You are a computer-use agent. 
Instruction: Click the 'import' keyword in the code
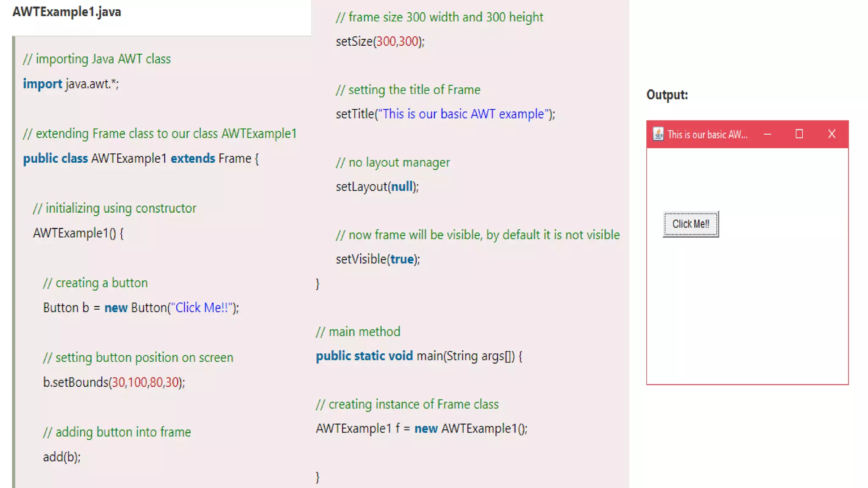(42, 84)
